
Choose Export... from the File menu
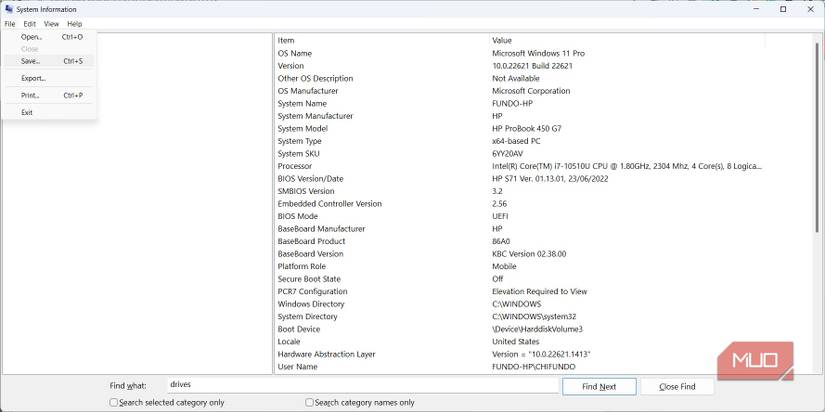pos(49,78)
